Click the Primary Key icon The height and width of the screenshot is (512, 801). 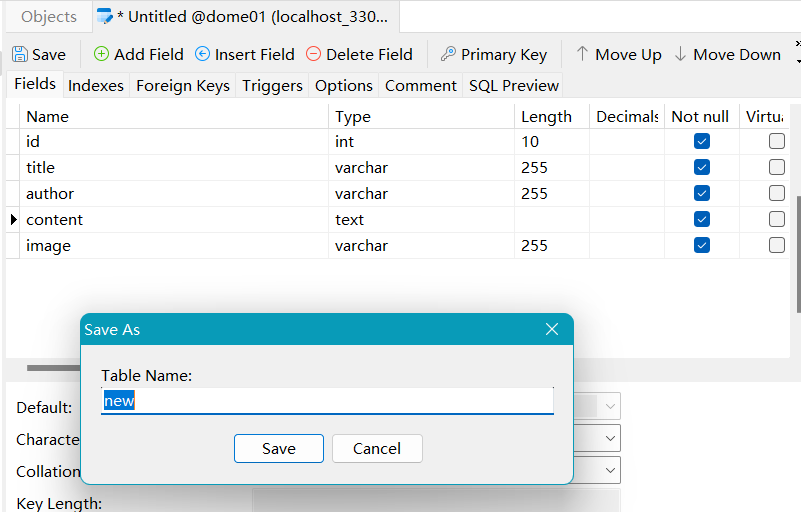(x=448, y=54)
